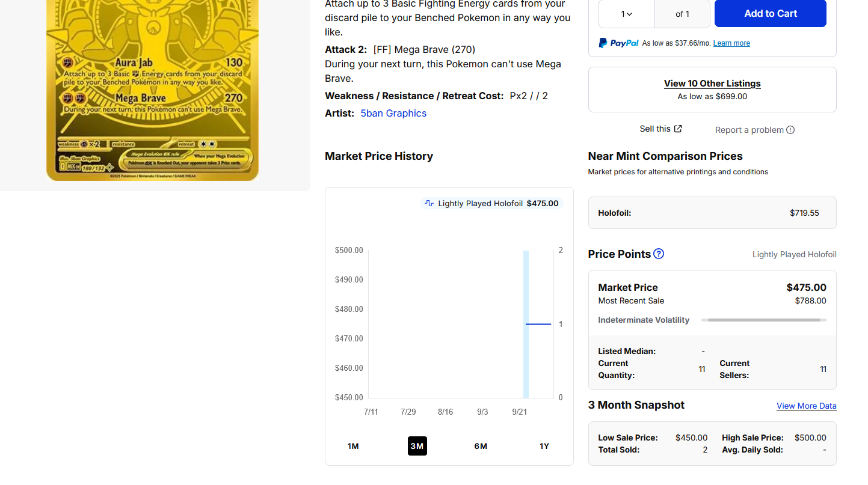This screenshot has height=485, width=868.
Task: Switch chart to 6M range
Action: click(481, 446)
